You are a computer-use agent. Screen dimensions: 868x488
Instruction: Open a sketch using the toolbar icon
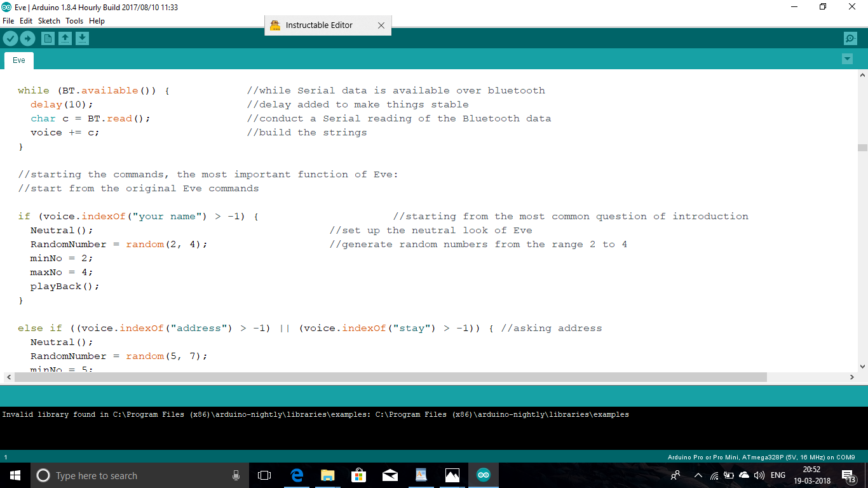(65, 38)
